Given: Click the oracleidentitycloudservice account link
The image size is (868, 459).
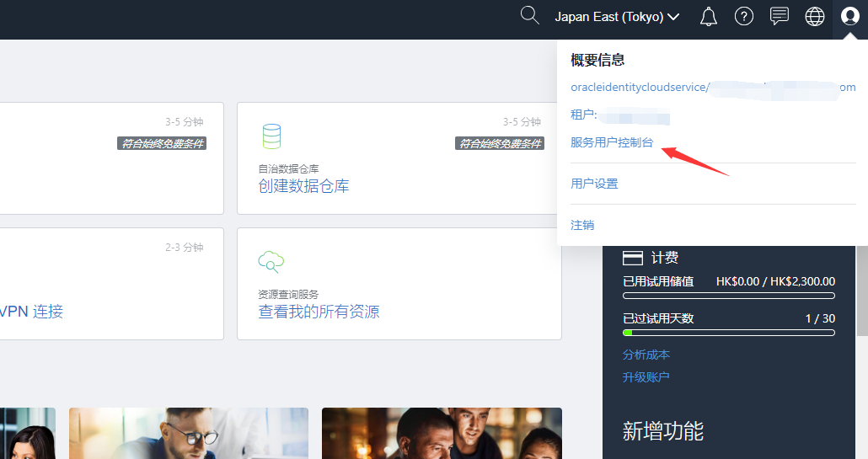Looking at the screenshot, I should 638,87.
